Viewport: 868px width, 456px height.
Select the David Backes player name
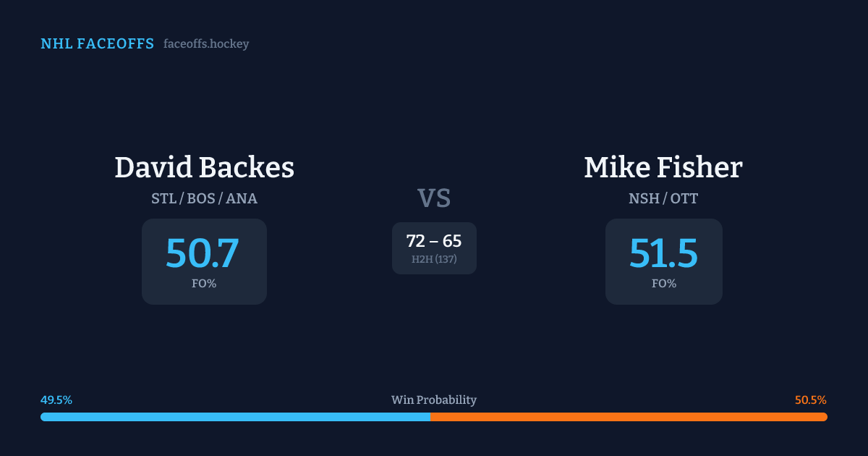(204, 168)
